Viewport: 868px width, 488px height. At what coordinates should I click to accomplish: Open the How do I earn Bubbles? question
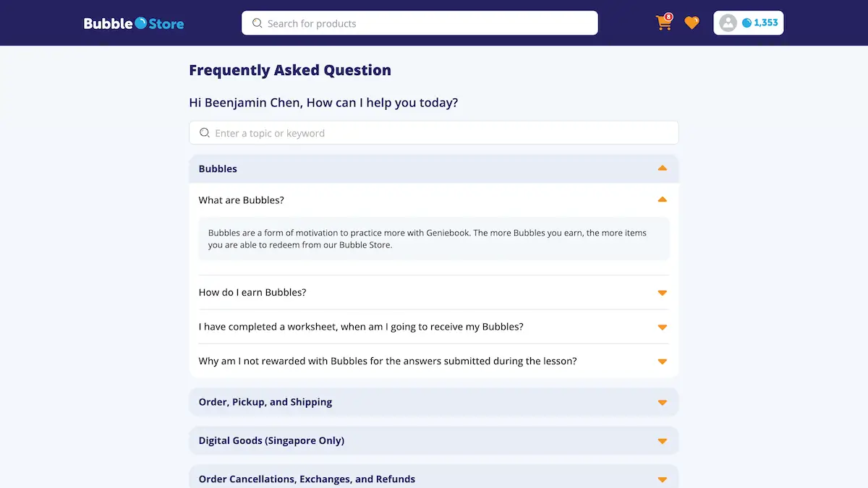tap(252, 292)
